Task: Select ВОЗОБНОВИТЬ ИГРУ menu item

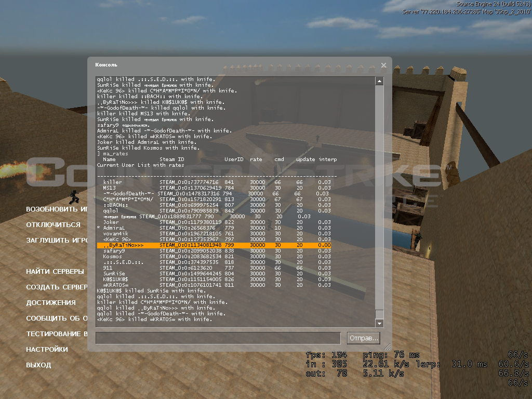Action: 57,209
